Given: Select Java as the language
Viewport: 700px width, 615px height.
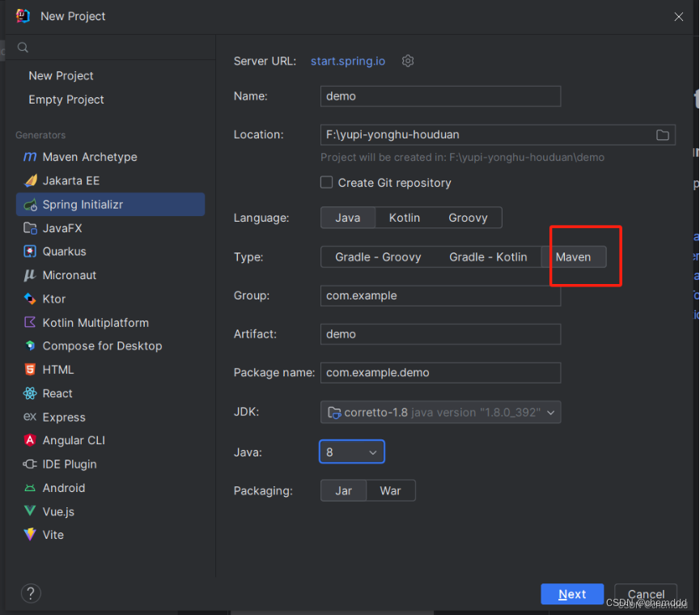Looking at the screenshot, I should pos(348,218).
